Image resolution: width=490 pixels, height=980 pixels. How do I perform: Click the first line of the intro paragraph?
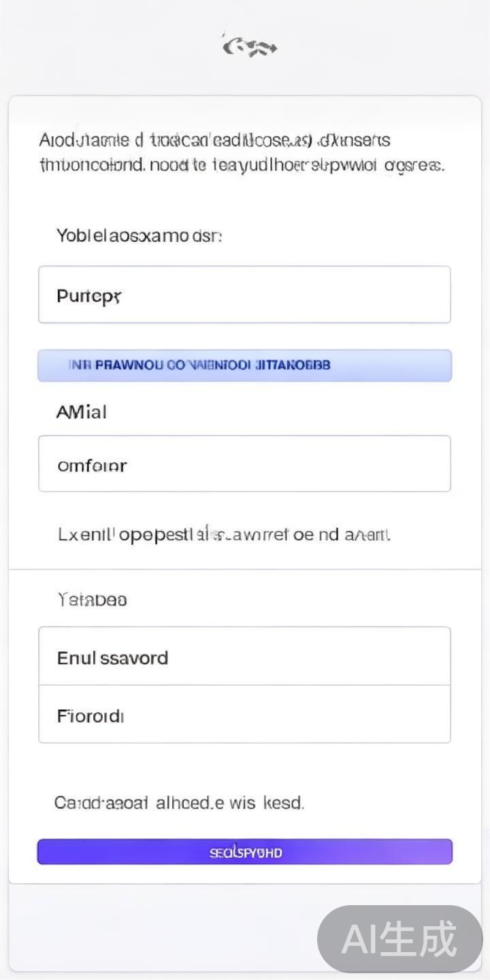214,140
